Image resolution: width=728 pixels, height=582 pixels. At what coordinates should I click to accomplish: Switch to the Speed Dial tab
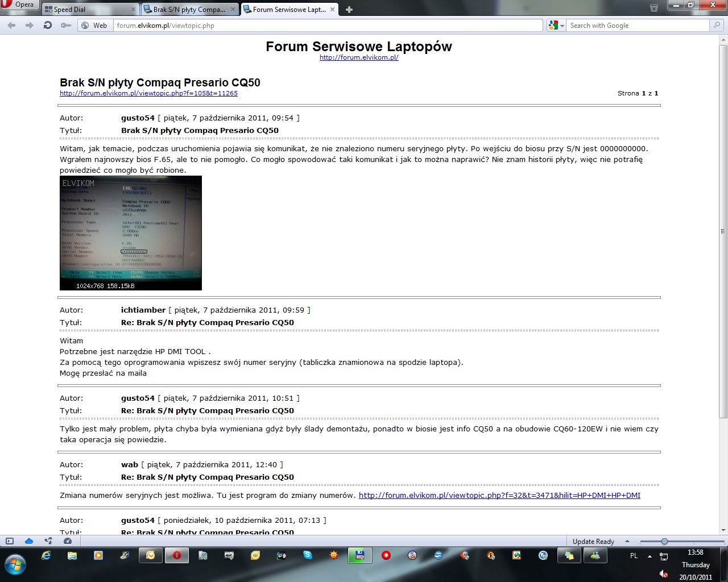coord(89,10)
